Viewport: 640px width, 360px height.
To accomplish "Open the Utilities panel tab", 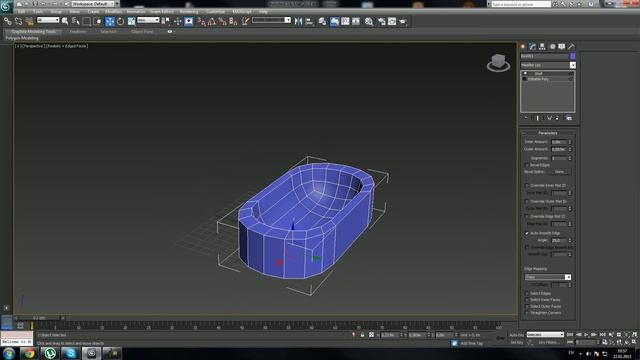I will tap(571, 47).
